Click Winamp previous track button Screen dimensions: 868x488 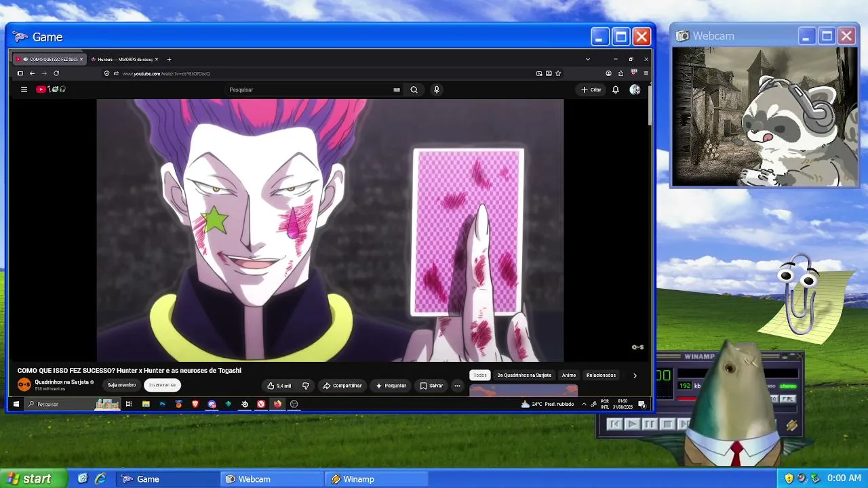[x=614, y=424]
